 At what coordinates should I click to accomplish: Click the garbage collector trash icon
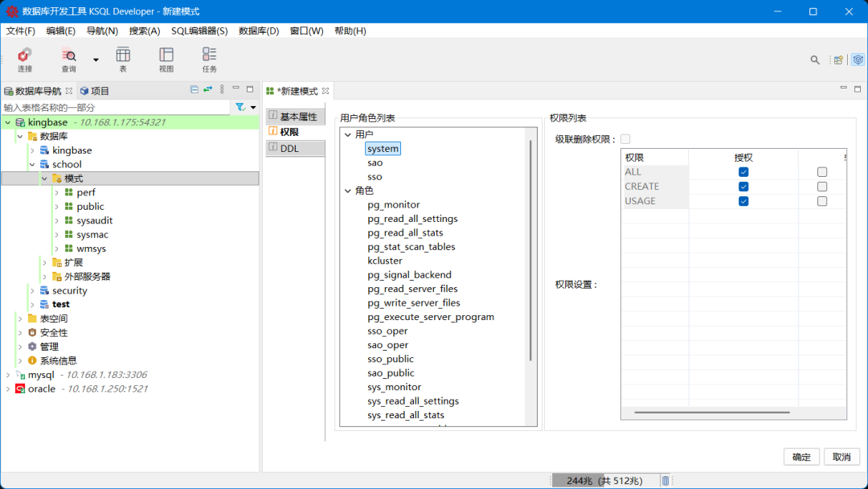pos(666,481)
